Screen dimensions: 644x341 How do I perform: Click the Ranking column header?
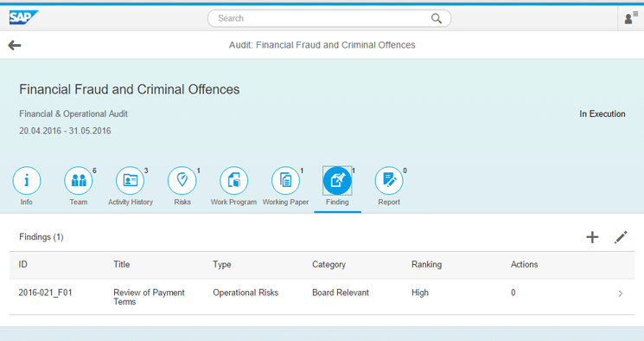click(x=426, y=265)
